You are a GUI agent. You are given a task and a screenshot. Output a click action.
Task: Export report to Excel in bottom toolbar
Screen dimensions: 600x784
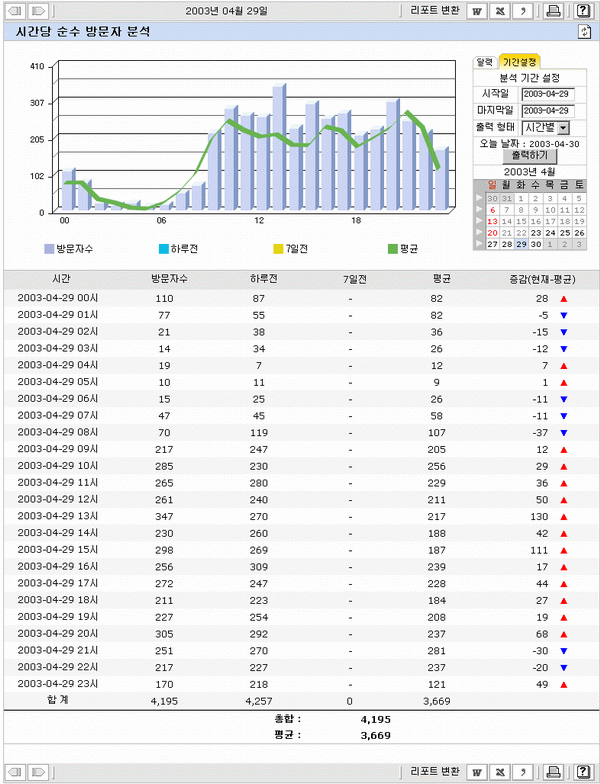coord(500,772)
